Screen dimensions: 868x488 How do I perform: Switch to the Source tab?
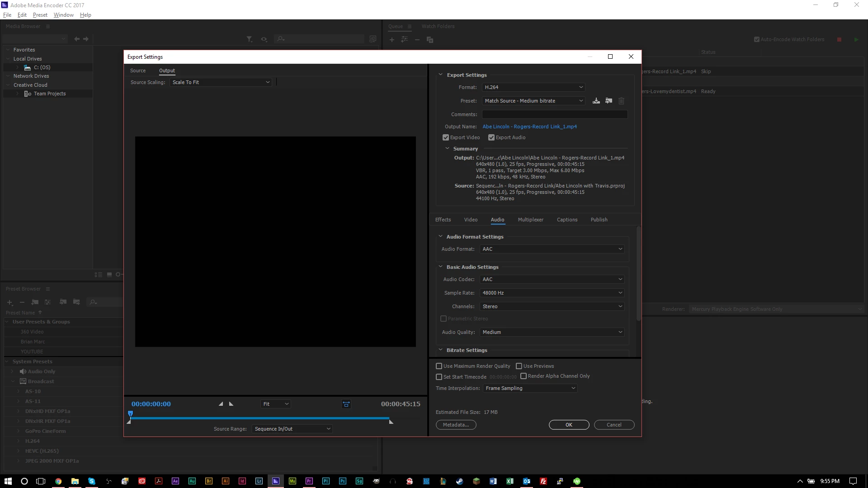pos(138,70)
